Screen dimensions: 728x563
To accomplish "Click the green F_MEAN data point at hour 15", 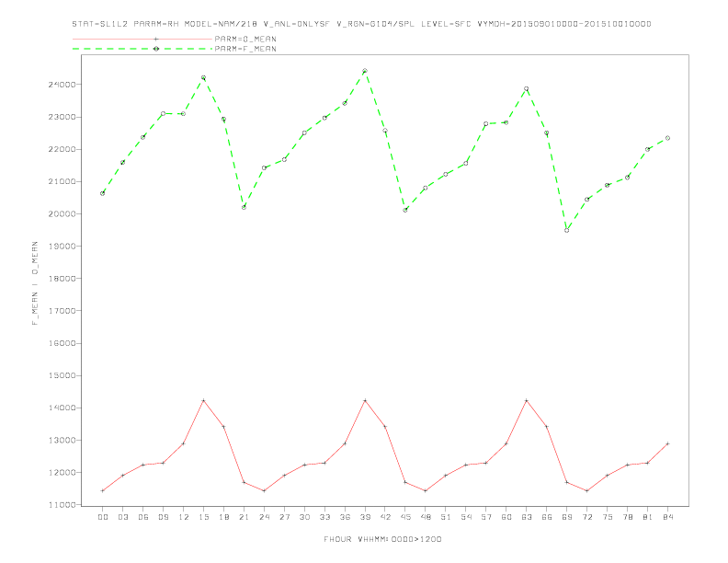I will [203, 77].
